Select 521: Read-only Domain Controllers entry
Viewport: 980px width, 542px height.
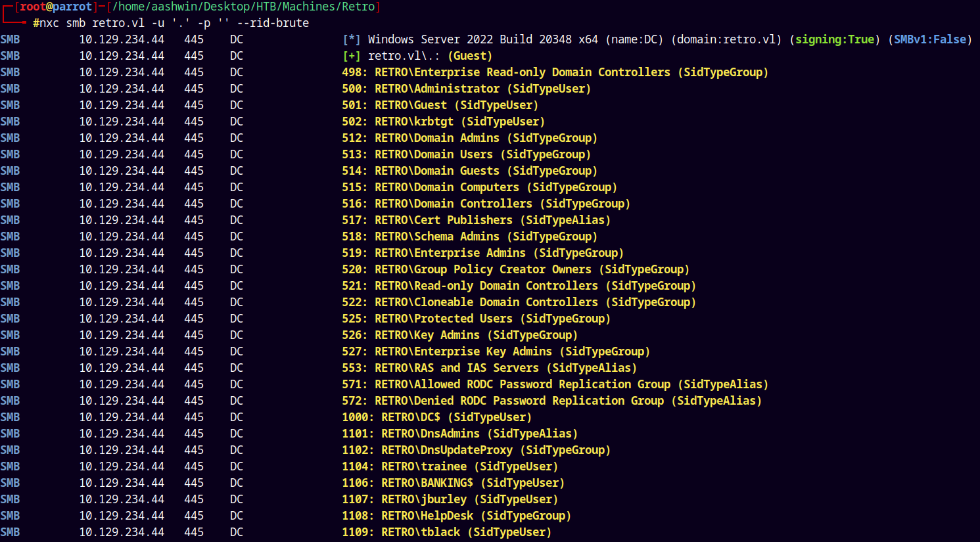pos(519,286)
